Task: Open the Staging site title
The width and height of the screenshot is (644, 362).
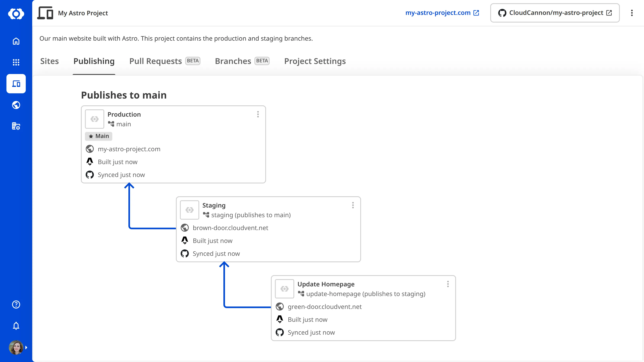Action: point(214,205)
